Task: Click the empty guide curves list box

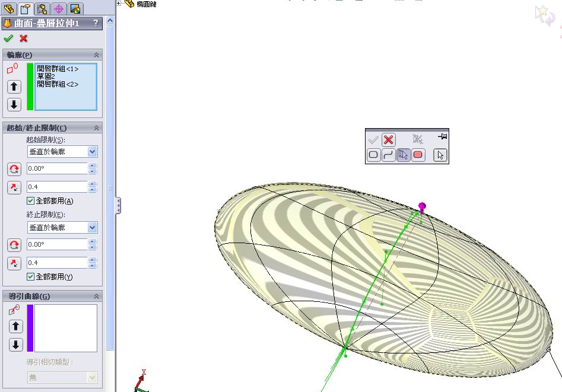Action: (66, 328)
